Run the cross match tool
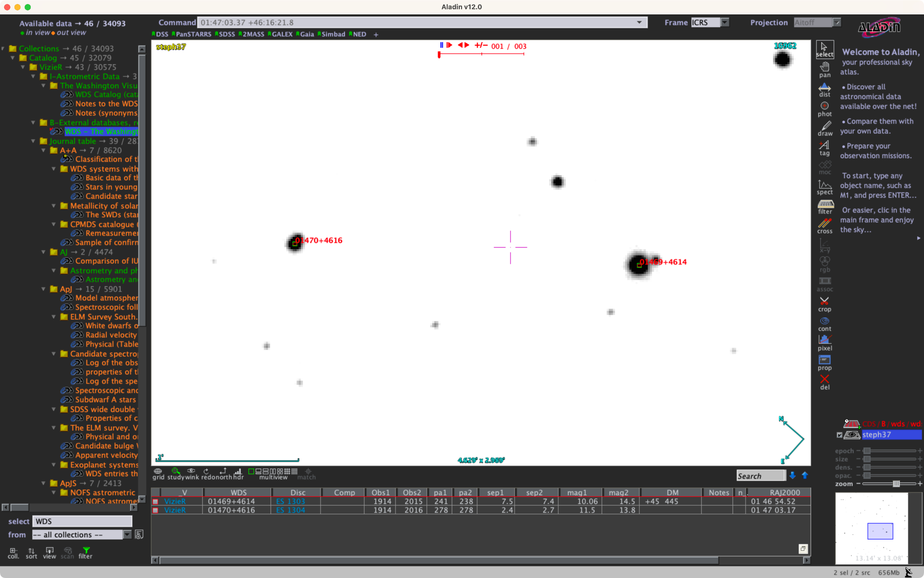 tap(825, 226)
